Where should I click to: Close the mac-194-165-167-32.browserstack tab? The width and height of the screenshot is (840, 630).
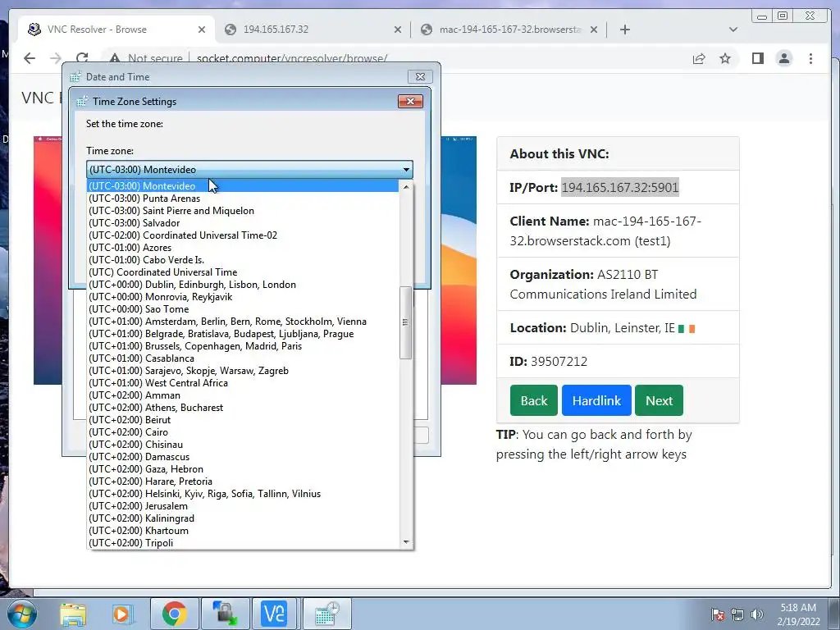[594, 30]
